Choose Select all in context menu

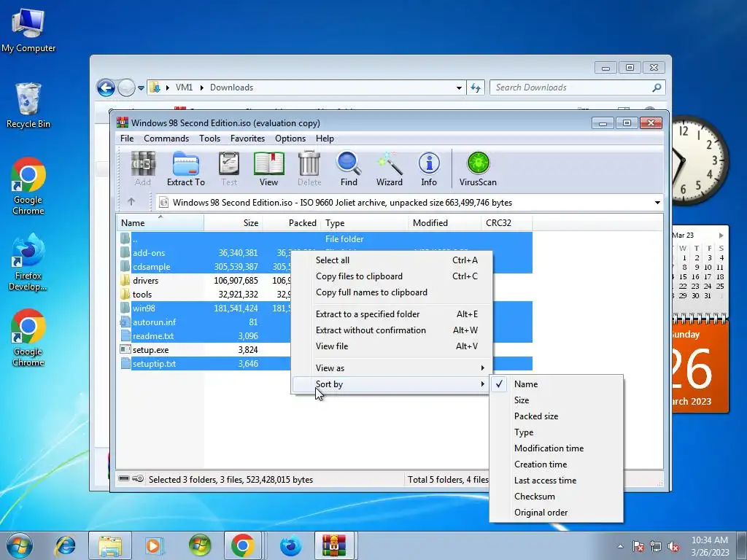(391, 260)
